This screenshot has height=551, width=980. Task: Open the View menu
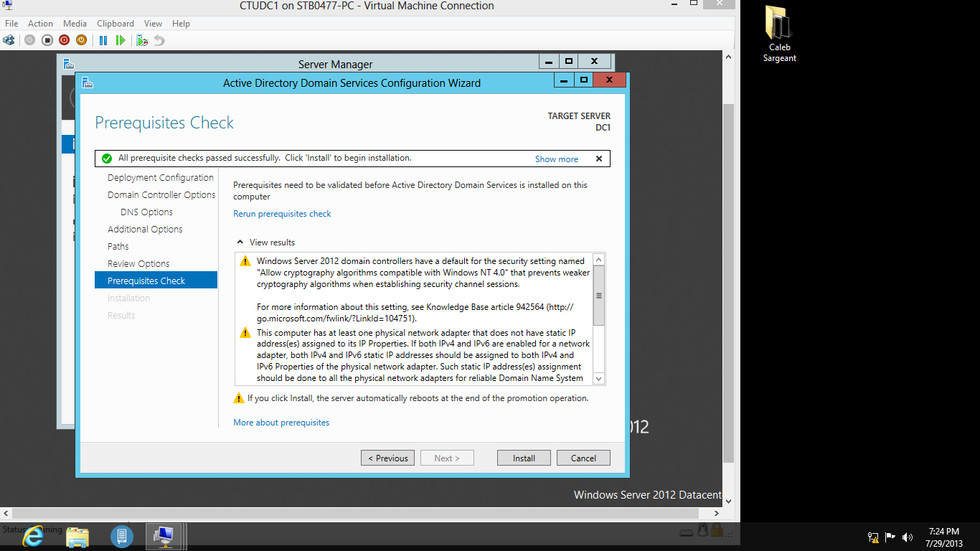(x=153, y=24)
